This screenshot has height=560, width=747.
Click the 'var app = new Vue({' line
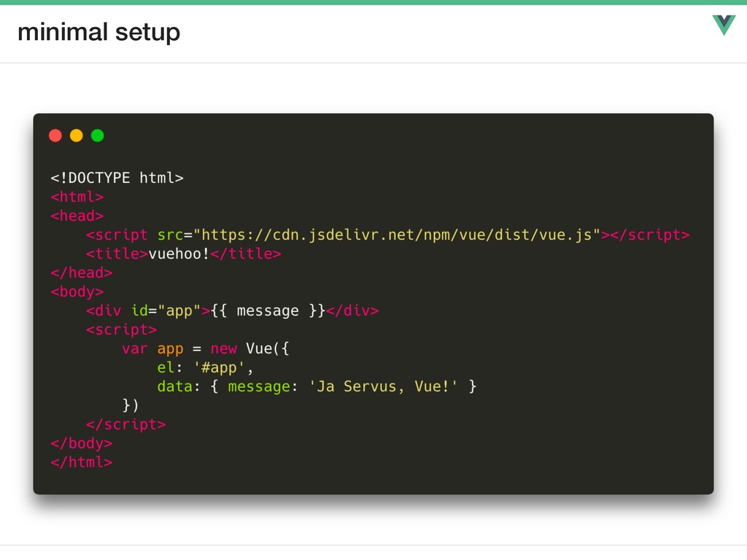[205, 349]
